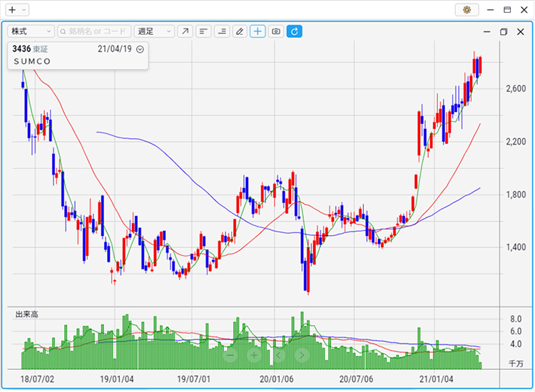535x392 pixels.
Task: Click the blue refresh chart button
Action: 295,31
